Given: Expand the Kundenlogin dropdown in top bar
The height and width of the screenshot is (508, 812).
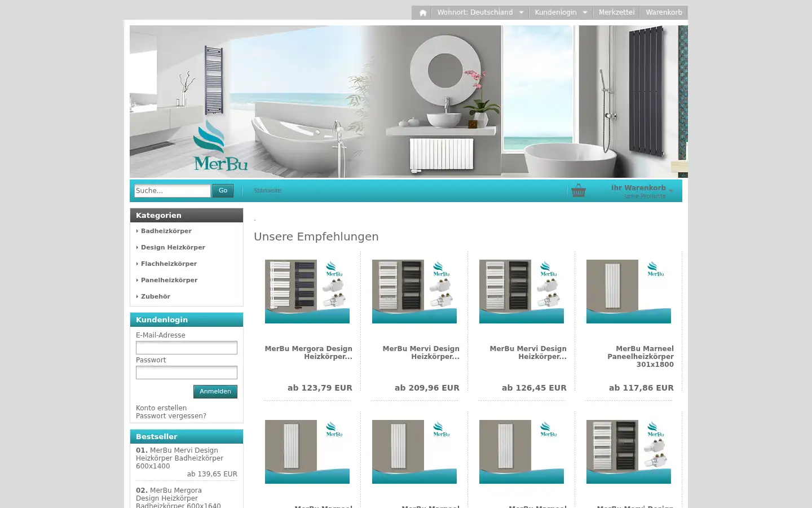Looking at the screenshot, I should click(x=561, y=12).
